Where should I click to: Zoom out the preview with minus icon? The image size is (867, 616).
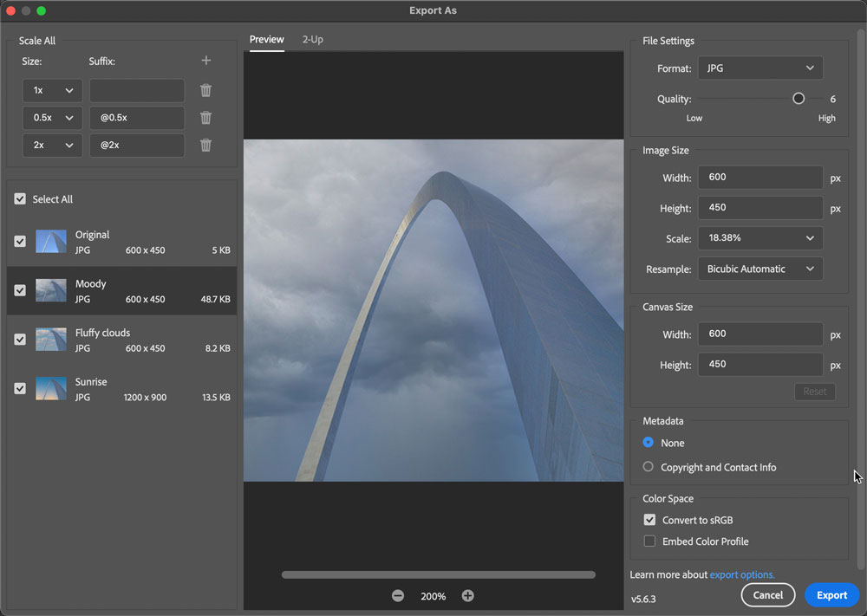click(x=398, y=596)
